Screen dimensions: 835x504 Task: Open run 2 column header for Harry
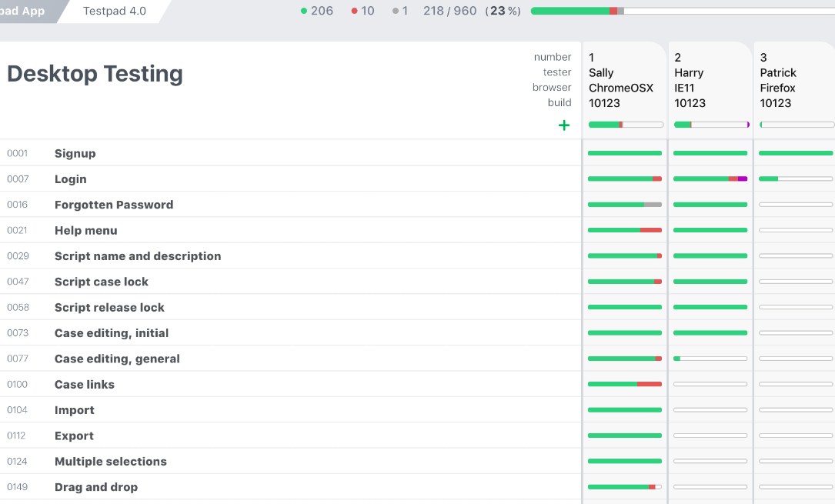pos(710,91)
